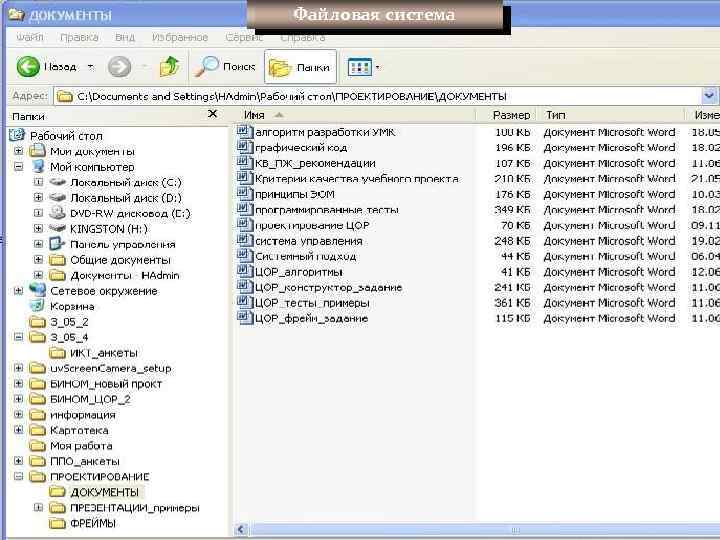Open the Файл menu

29,37
